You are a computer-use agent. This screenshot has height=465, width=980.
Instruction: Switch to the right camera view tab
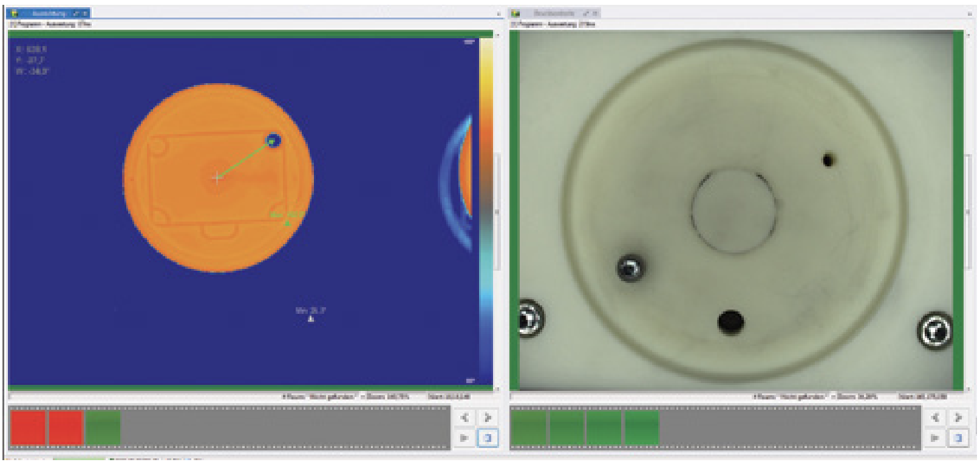[554, 13]
